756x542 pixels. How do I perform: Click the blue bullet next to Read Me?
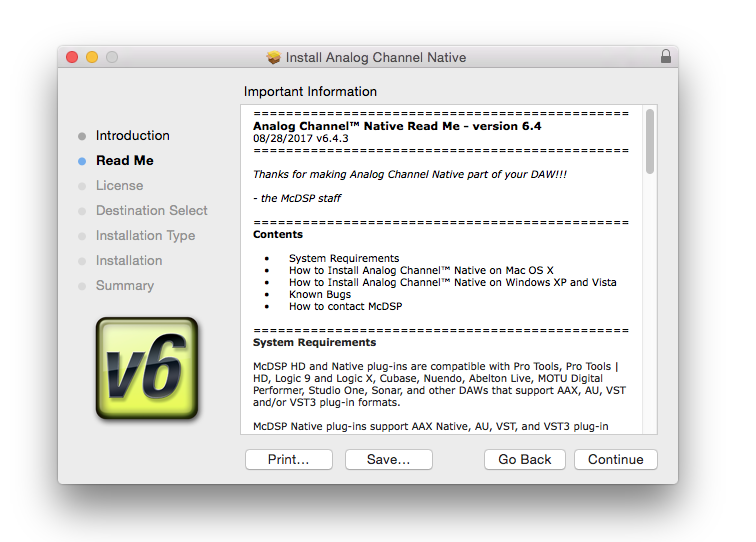click(82, 162)
